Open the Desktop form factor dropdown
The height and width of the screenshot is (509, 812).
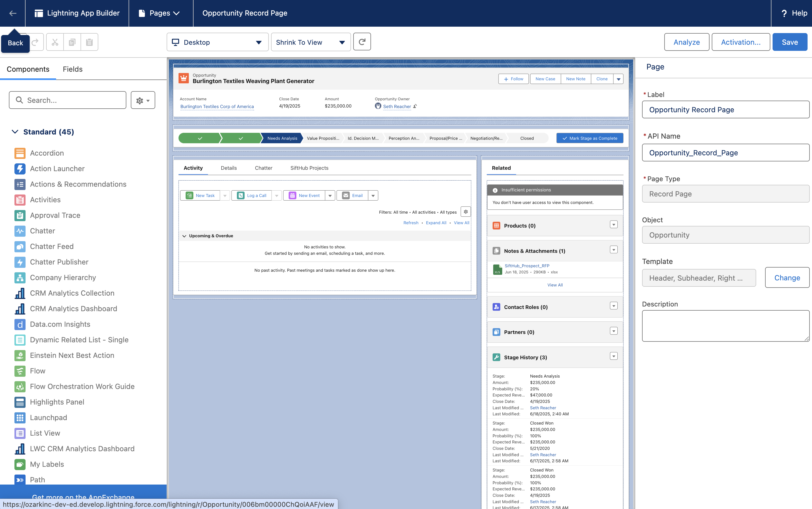[x=217, y=42]
